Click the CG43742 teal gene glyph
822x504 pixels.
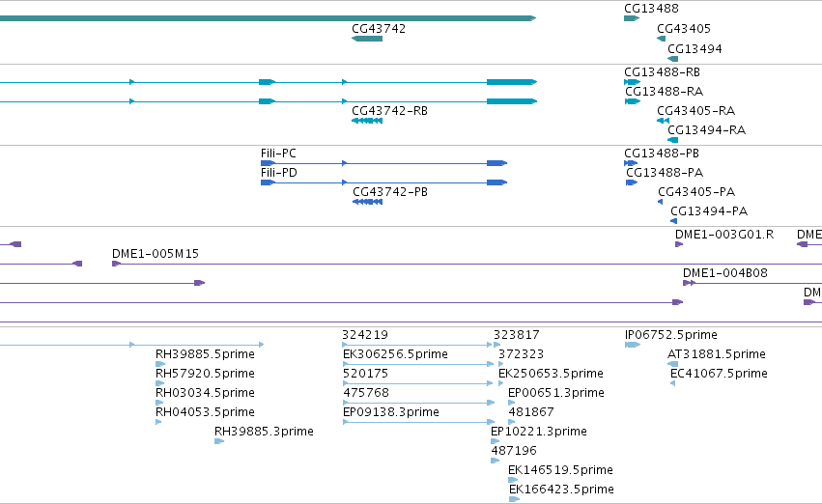pos(367,39)
